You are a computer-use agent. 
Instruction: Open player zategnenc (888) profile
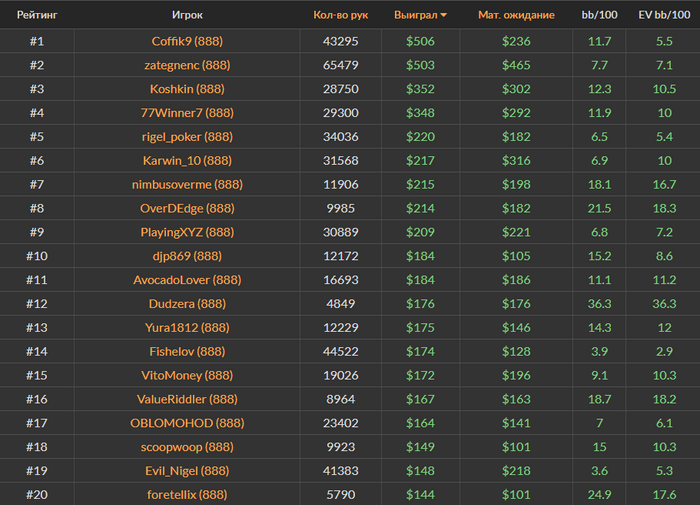click(187, 65)
